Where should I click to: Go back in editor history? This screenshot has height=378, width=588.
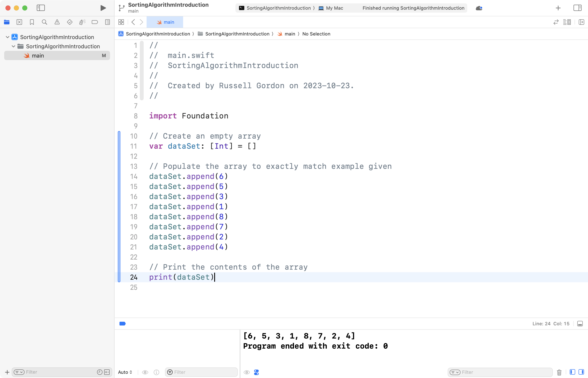coord(133,22)
